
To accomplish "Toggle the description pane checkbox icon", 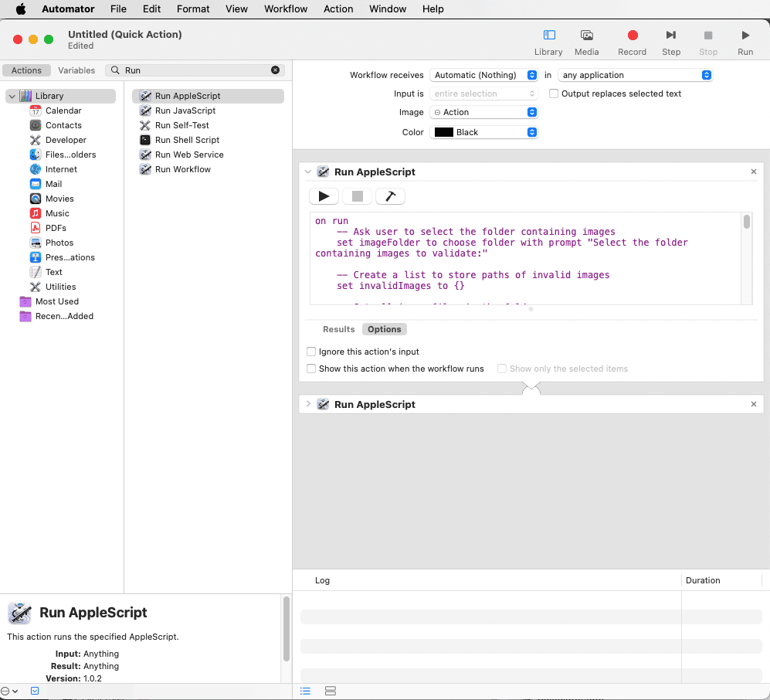I will pyautogui.click(x=35, y=692).
